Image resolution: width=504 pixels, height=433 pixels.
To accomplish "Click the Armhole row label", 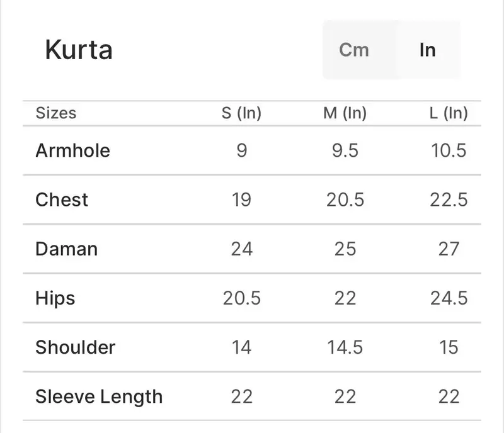I will (x=72, y=150).
